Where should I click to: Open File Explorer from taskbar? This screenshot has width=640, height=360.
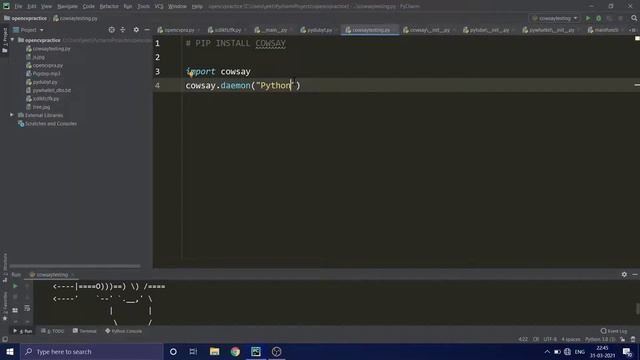(x=214, y=351)
